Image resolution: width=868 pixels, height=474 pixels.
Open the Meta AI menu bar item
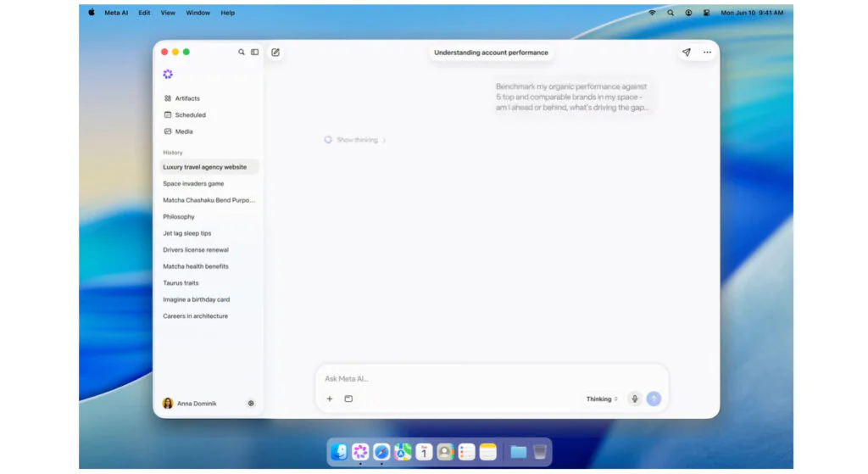pyautogui.click(x=115, y=13)
